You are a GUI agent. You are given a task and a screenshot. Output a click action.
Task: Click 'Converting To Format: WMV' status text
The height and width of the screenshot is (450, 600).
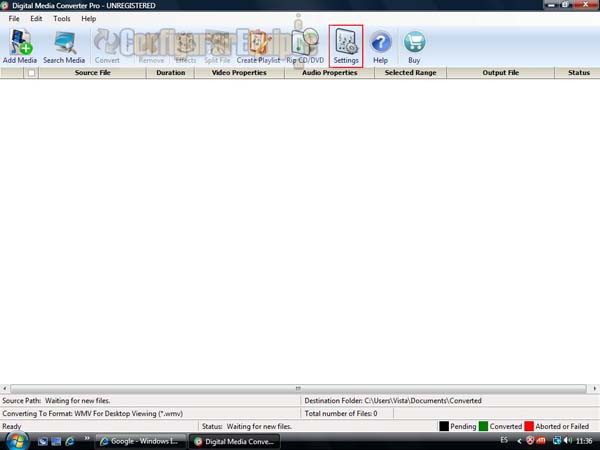click(93, 414)
